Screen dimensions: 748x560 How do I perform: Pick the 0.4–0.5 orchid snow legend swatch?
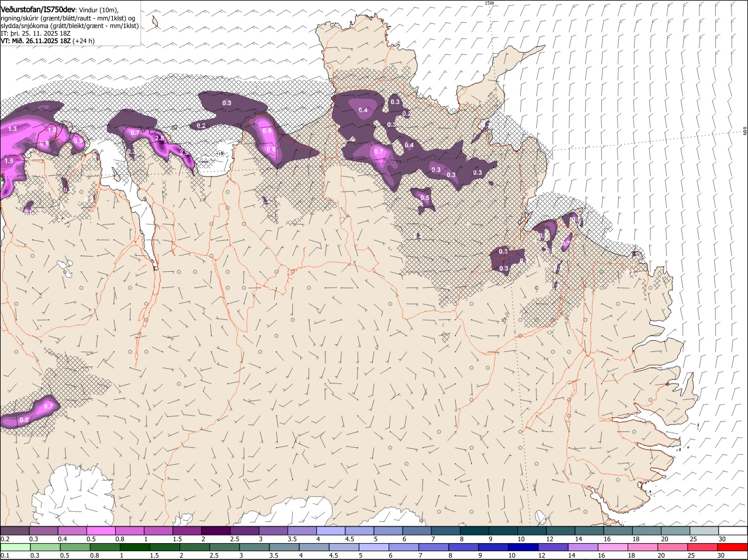pos(72,531)
